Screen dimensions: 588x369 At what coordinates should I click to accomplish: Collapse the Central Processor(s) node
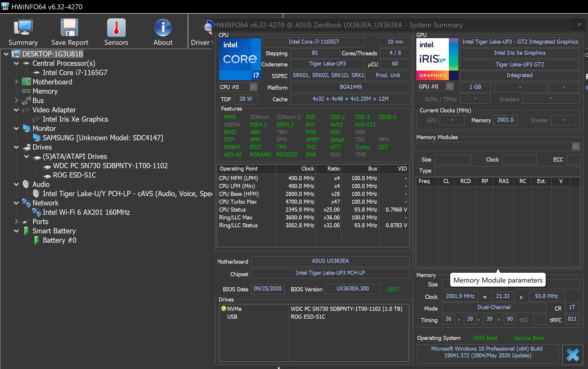(x=16, y=63)
